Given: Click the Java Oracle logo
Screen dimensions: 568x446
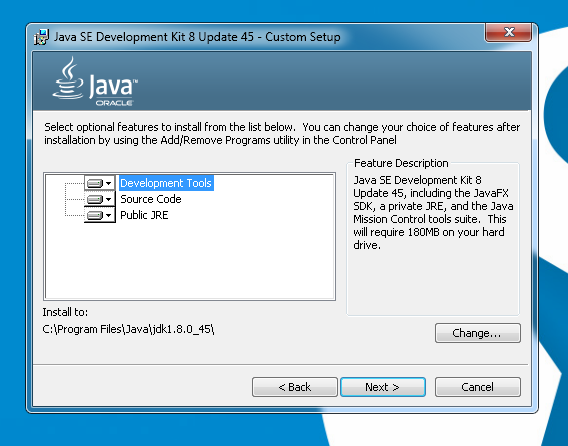Looking at the screenshot, I should pyautogui.click(x=95, y=82).
